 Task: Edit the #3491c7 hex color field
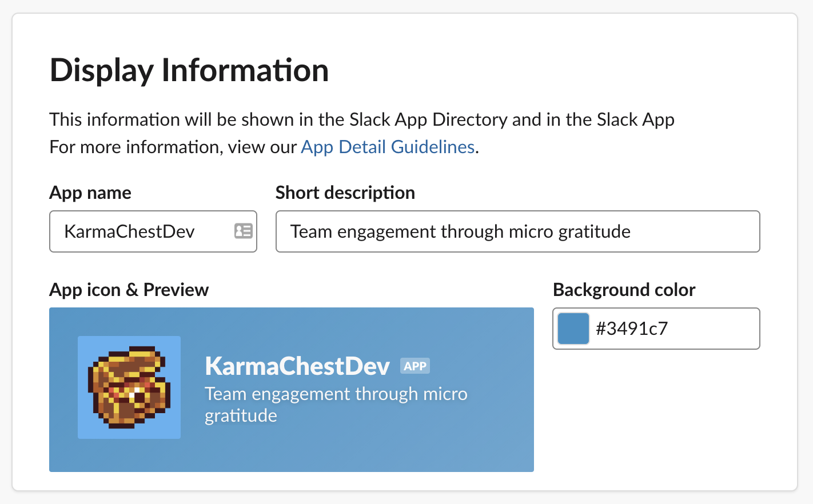pyautogui.click(x=656, y=329)
